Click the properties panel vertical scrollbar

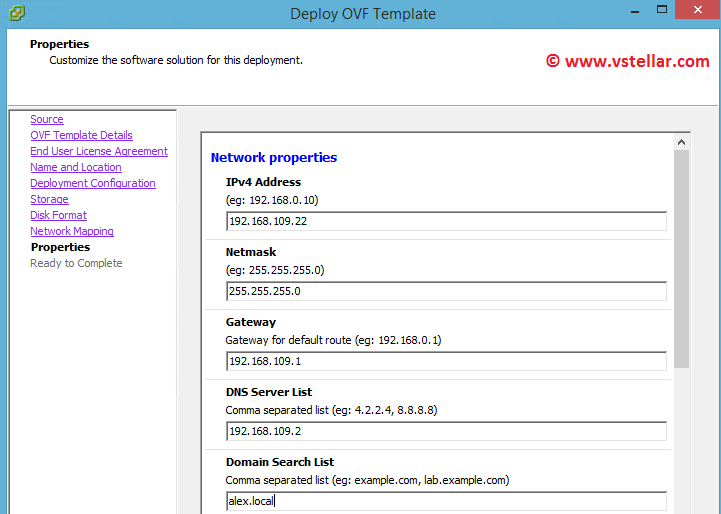click(682, 260)
